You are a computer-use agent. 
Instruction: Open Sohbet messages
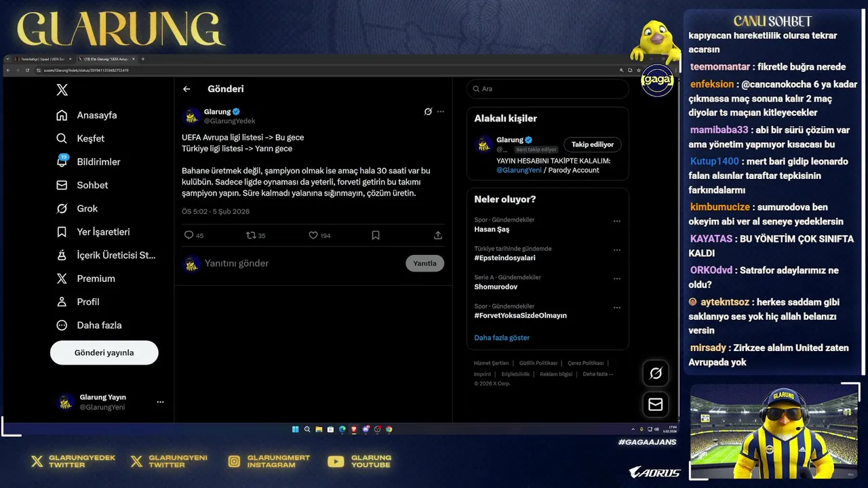(x=82, y=185)
